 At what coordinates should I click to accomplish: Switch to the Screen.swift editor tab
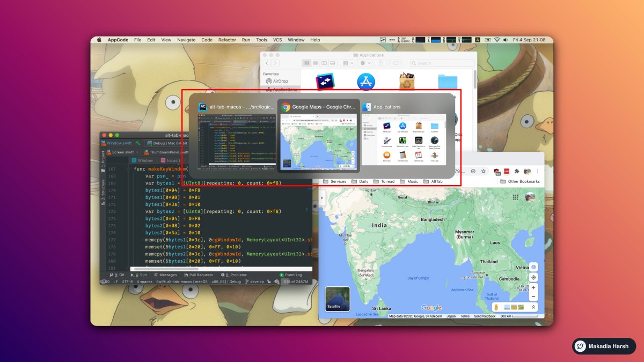pos(123,152)
